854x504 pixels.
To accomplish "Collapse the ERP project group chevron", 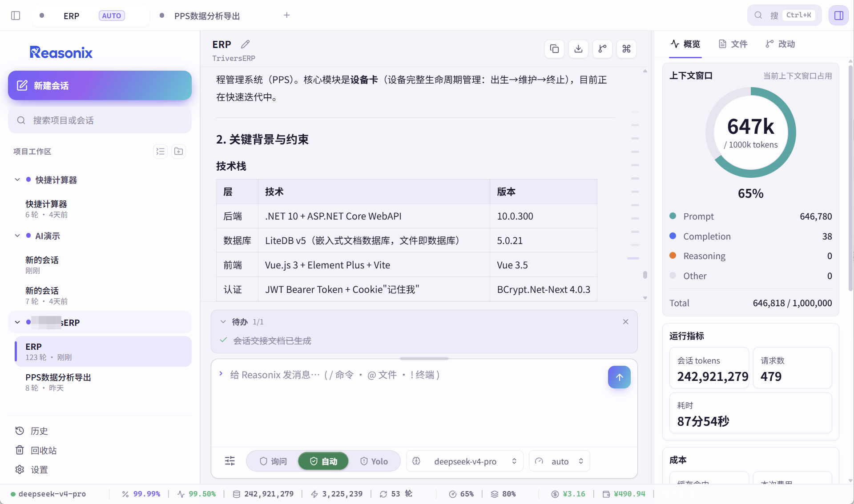I will pos(17,322).
